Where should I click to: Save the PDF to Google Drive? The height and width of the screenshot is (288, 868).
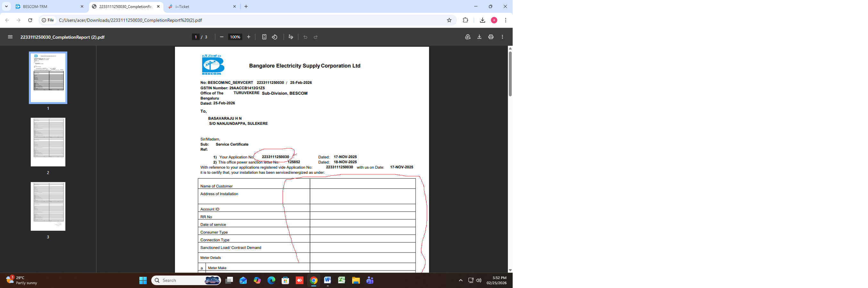point(468,37)
